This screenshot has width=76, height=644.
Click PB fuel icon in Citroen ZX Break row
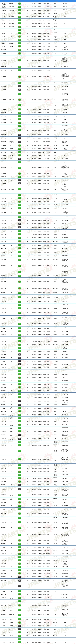coord(20,189)
